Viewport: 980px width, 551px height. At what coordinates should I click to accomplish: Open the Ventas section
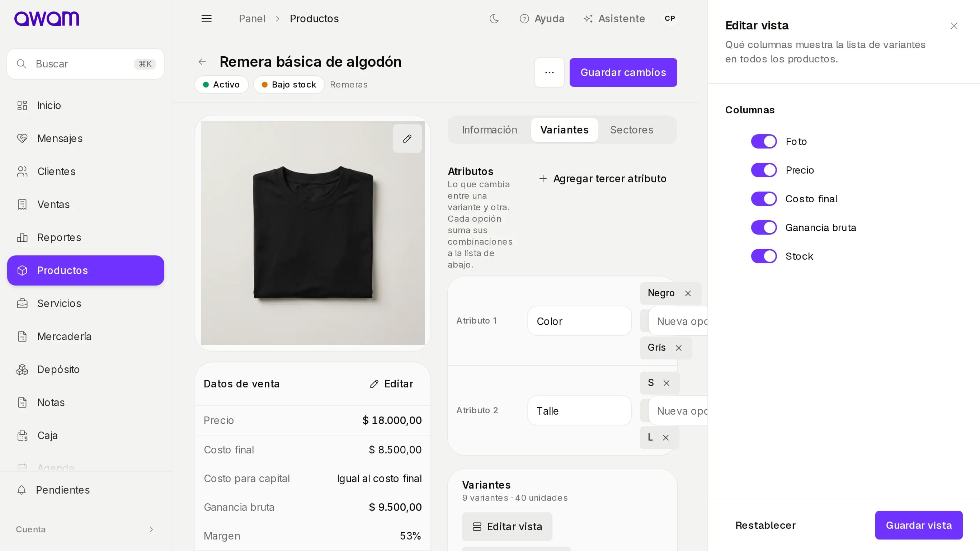tap(86, 204)
